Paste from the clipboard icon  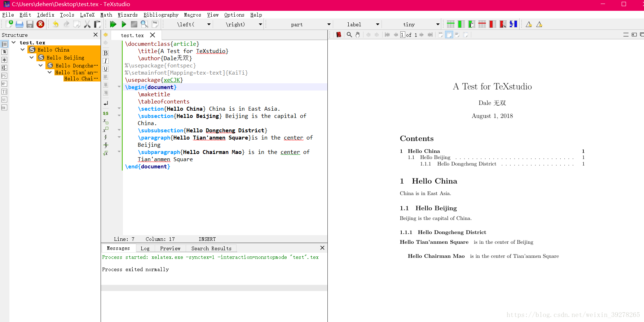click(97, 24)
